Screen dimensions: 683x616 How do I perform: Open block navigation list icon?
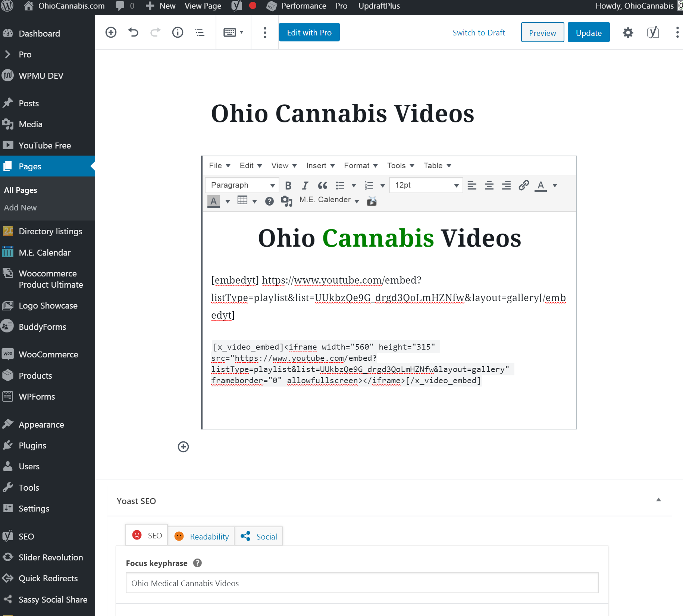pos(200,32)
